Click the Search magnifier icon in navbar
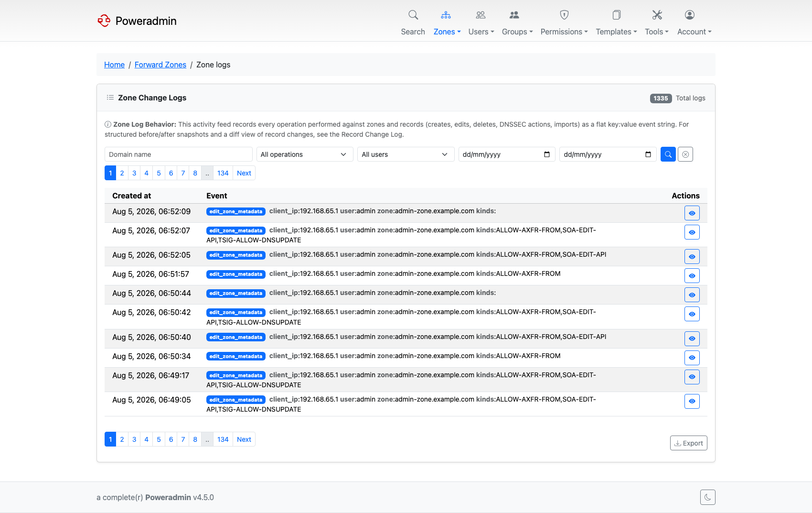The height and width of the screenshot is (513, 812). click(413, 15)
